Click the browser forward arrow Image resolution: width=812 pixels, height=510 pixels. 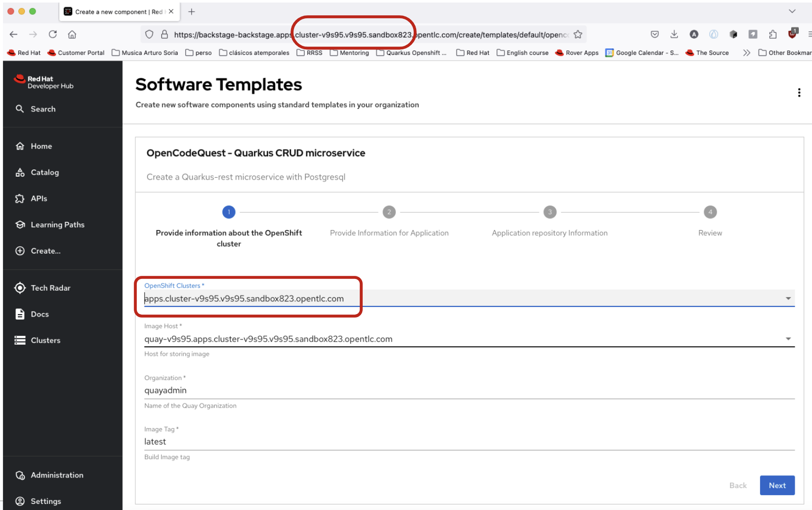pyautogui.click(x=33, y=35)
